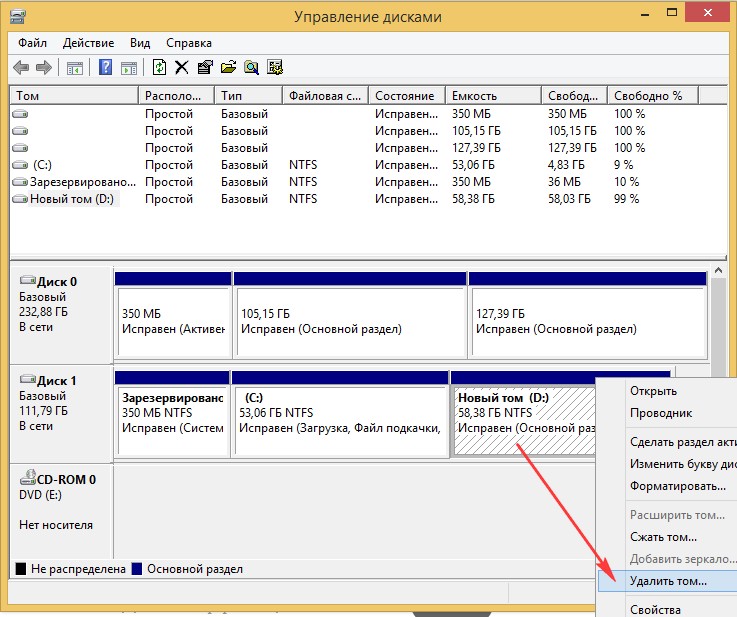The height and width of the screenshot is (617, 737).
Task: Choose Удалить том from context menu
Action: 668,580
